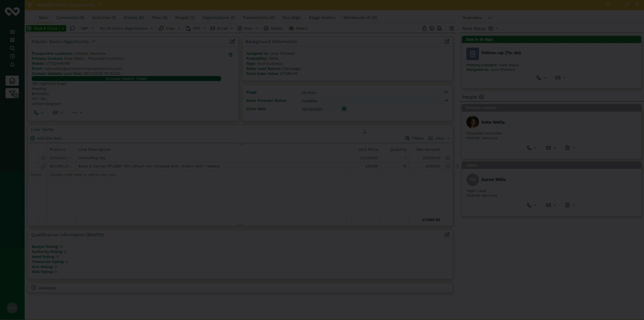The height and width of the screenshot is (320, 644).
Task: Open the Activities (1) tab
Action: tap(104, 18)
